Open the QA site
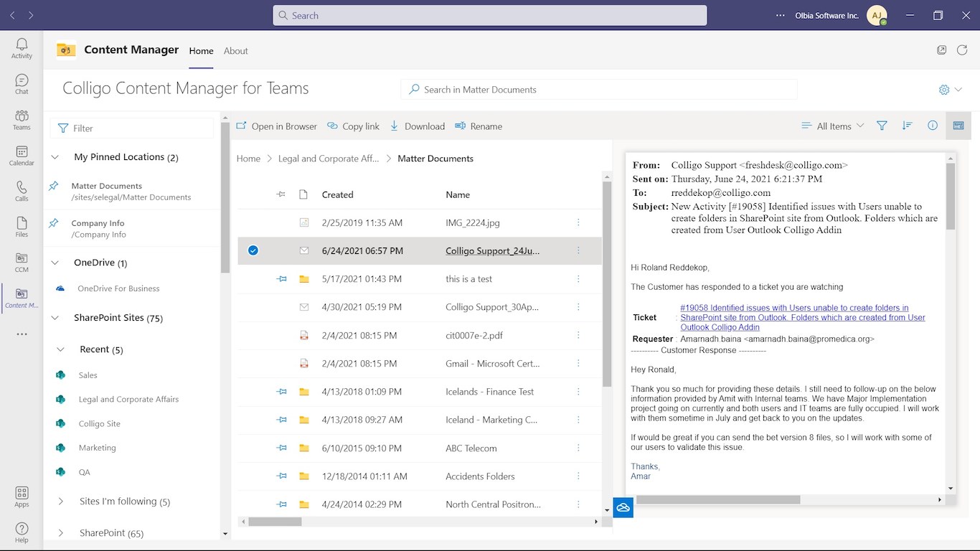This screenshot has height=551, width=980. [x=84, y=472]
